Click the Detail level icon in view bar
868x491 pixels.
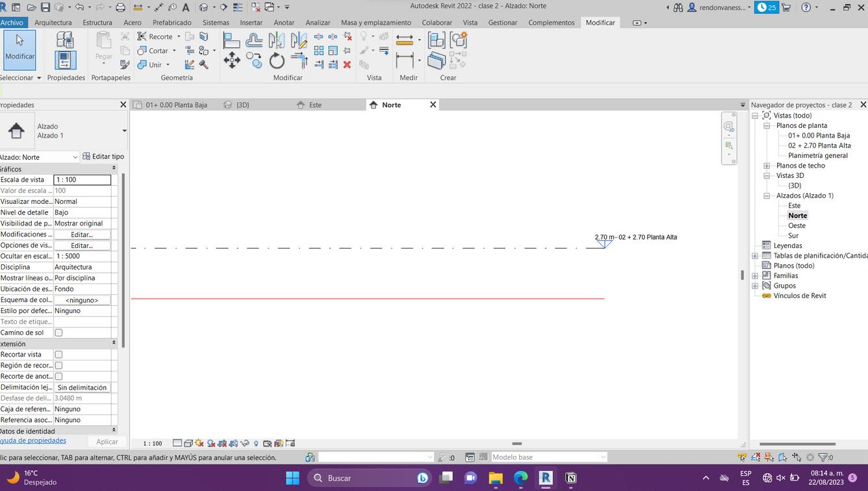click(177, 444)
